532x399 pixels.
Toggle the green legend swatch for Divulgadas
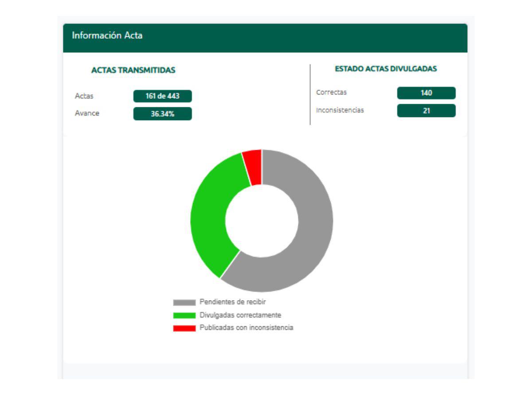[184, 315]
